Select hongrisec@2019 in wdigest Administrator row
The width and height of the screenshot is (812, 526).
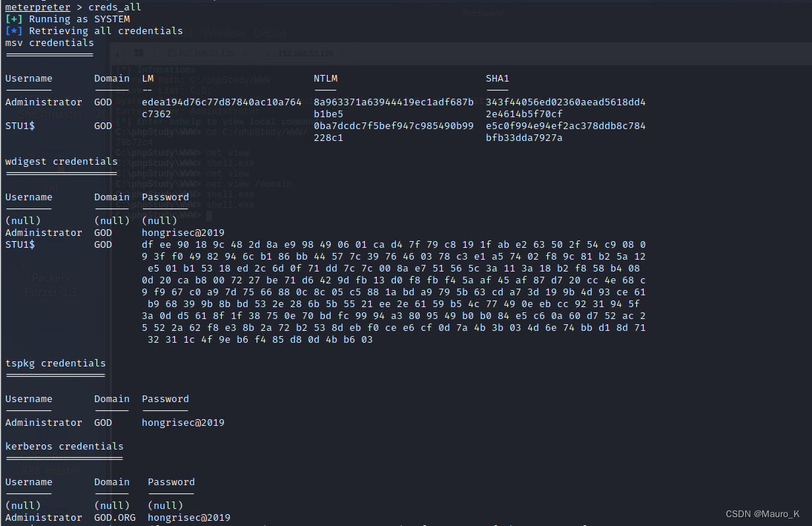[x=183, y=233]
